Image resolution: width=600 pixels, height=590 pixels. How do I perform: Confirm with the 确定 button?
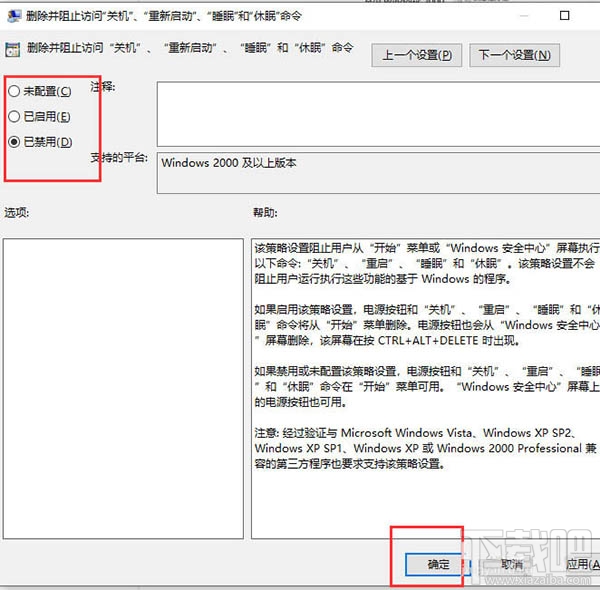tap(438, 564)
